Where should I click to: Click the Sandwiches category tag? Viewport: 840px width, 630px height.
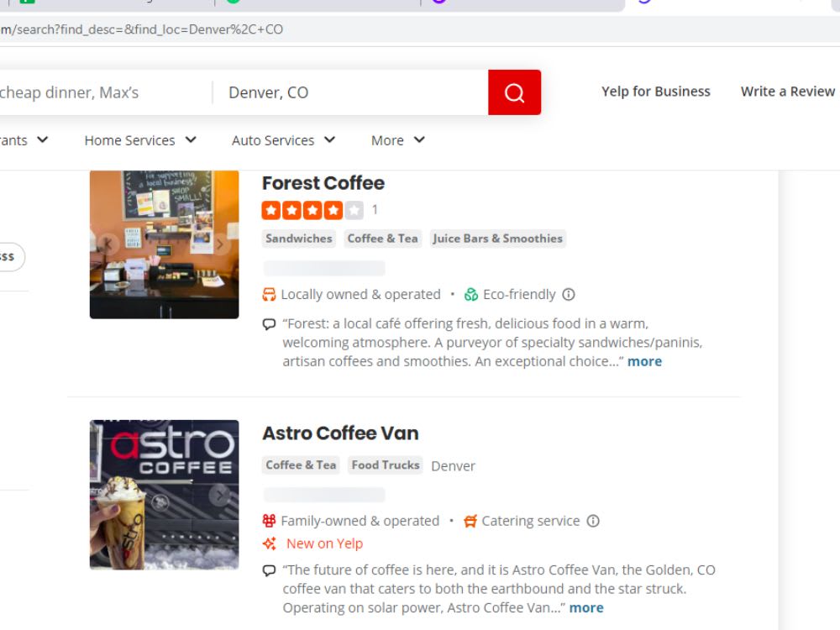299,239
